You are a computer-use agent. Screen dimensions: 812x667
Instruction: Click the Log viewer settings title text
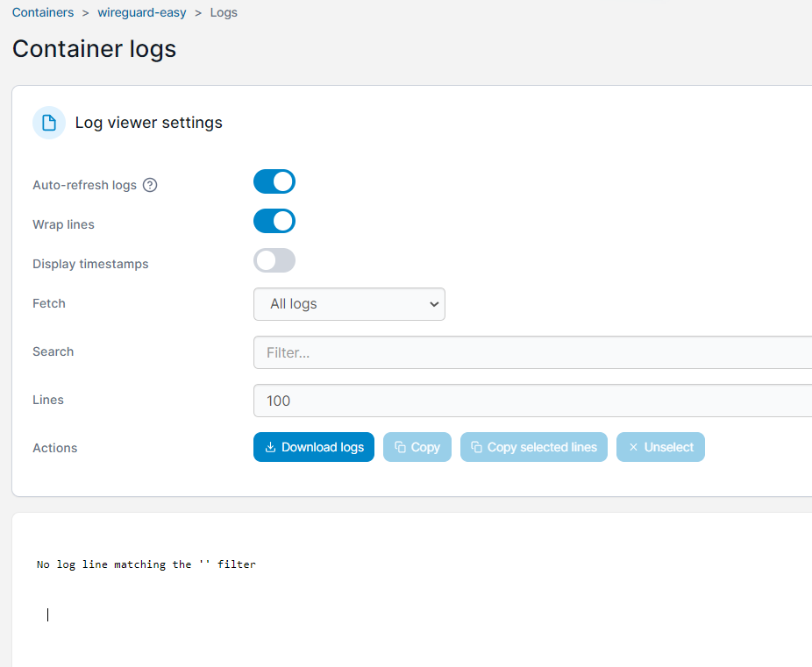[x=149, y=123]
